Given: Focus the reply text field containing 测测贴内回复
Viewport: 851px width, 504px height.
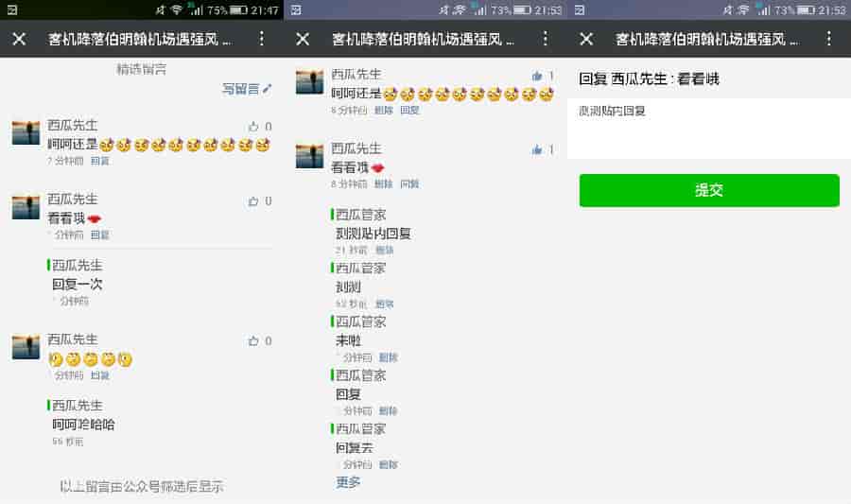Looking at the screenshot, I should pyautogui.click(x=709, y=129).
